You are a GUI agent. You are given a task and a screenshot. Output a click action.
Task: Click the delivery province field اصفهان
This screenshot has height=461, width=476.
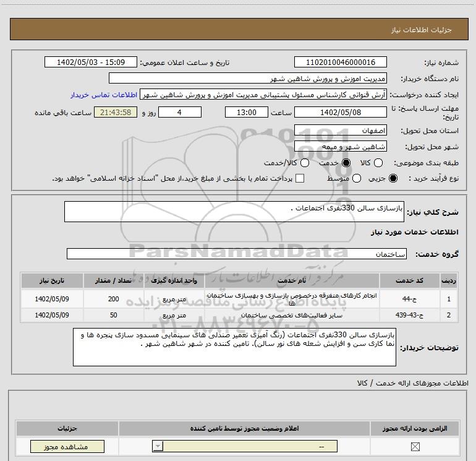click(x=340, y=131)
